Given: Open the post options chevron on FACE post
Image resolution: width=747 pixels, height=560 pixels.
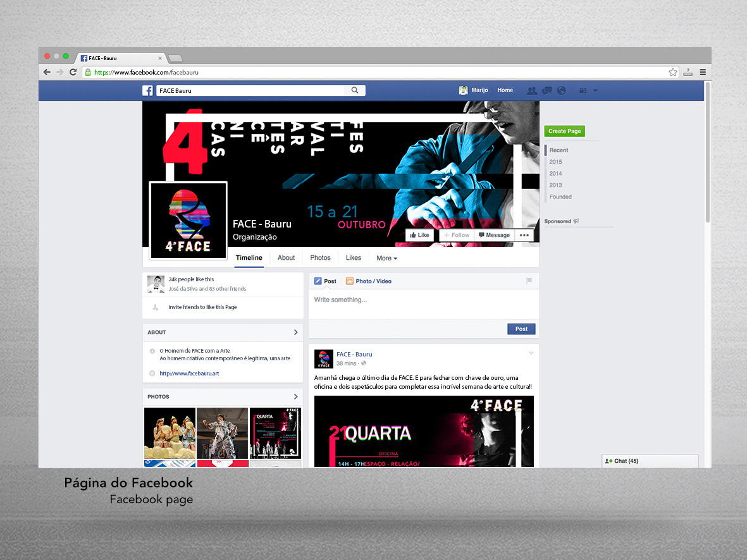Looking at the screenshot, I should coord(531,353).
